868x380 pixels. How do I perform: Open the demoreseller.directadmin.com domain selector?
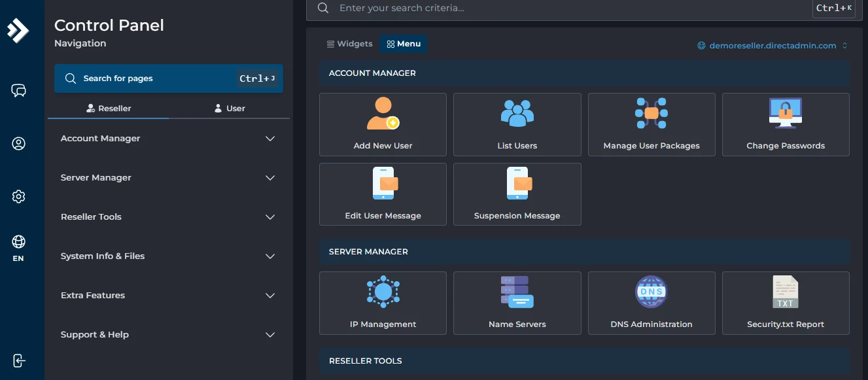(772, 45)
